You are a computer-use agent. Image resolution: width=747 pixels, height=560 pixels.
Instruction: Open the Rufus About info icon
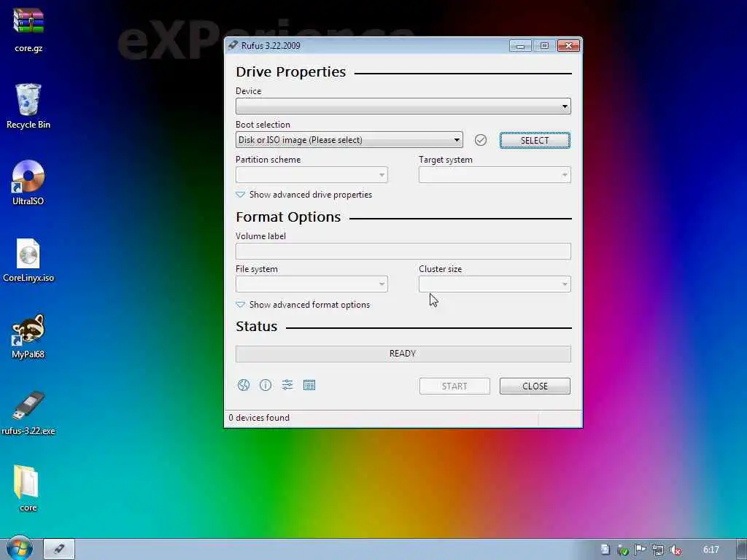pyautogui.click(x=266, y=385)
